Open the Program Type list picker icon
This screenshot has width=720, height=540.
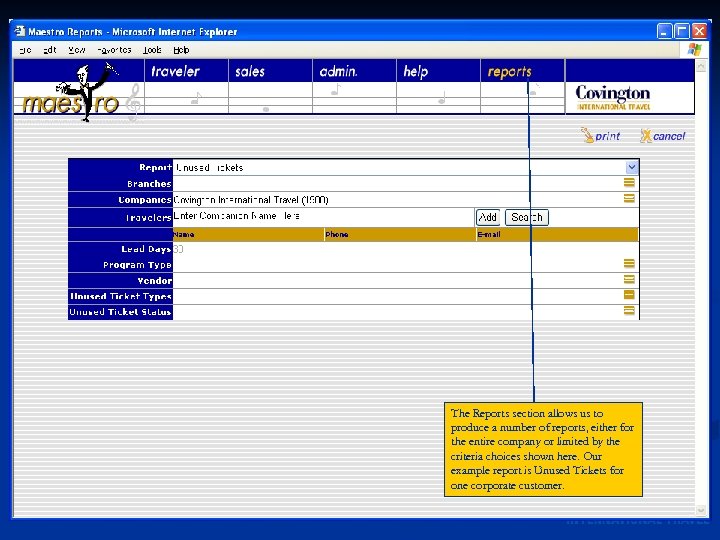click(x=629, y=264)
